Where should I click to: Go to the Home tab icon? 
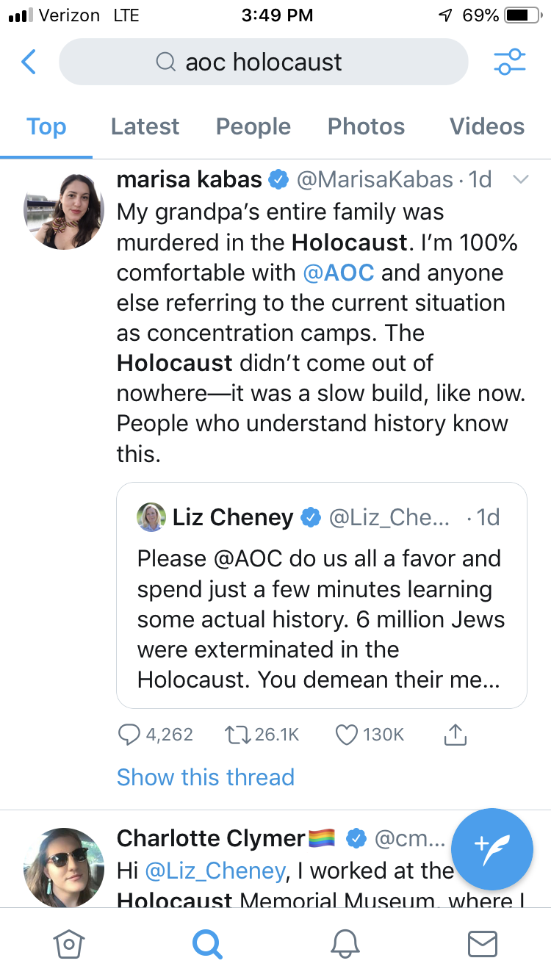[x=68, y=944]
